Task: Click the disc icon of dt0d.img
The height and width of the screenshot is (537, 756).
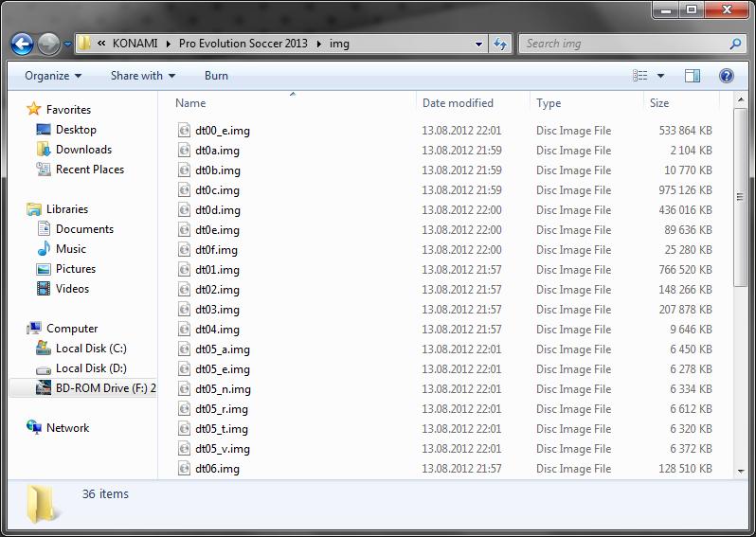Action: tap(184, 209)
